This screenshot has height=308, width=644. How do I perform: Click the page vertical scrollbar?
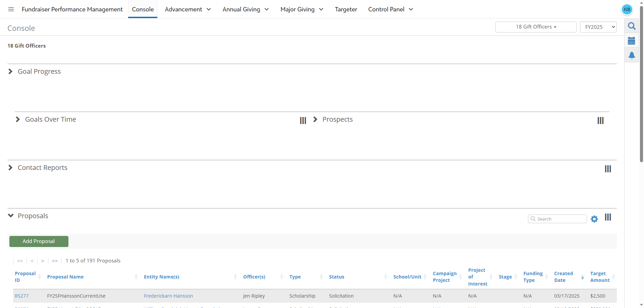tap(641, 84)
